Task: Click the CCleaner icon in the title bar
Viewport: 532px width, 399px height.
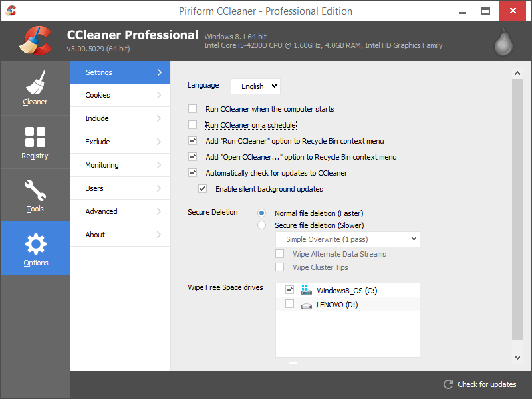Action: coord(11,10)
